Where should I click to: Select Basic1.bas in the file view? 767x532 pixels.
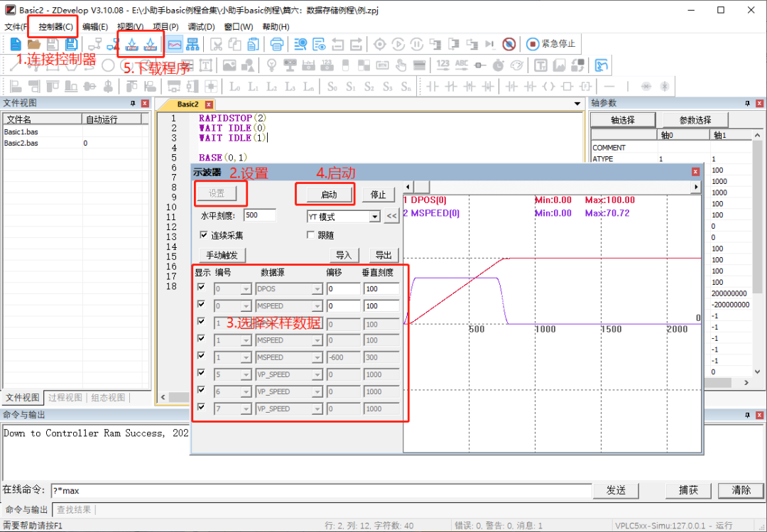(x=21, y=131)
